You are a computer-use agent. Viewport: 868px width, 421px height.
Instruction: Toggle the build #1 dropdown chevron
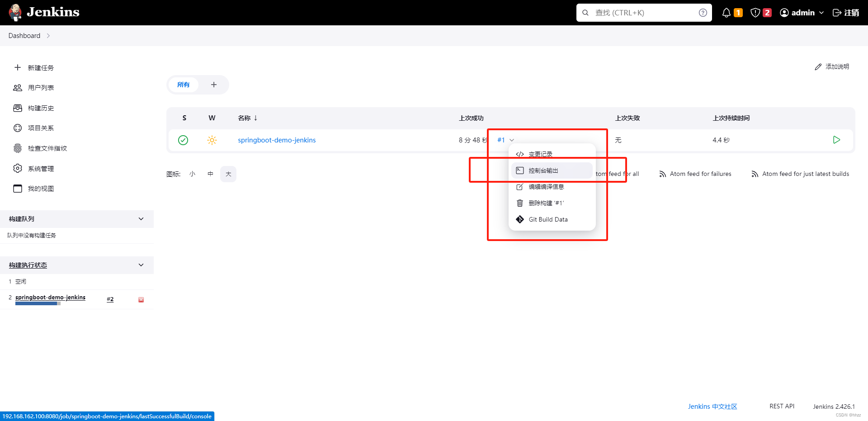(512, 140)
